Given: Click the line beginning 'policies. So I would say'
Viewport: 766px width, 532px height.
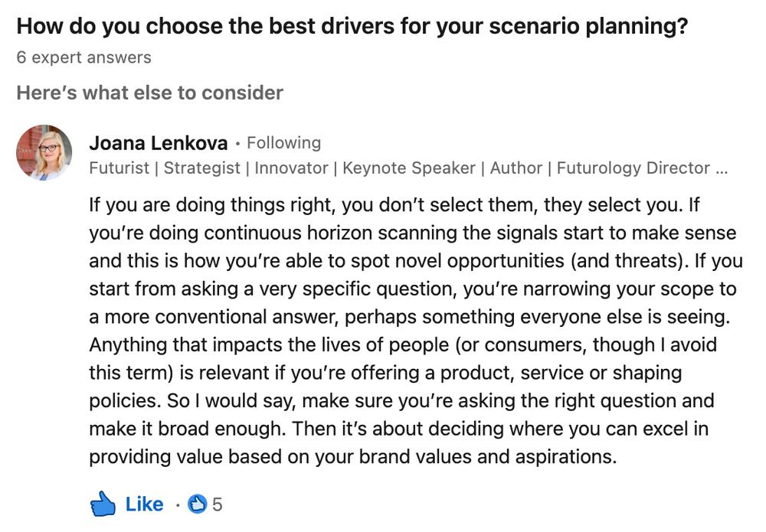Looking at the screenshot, I should [401, 400].
